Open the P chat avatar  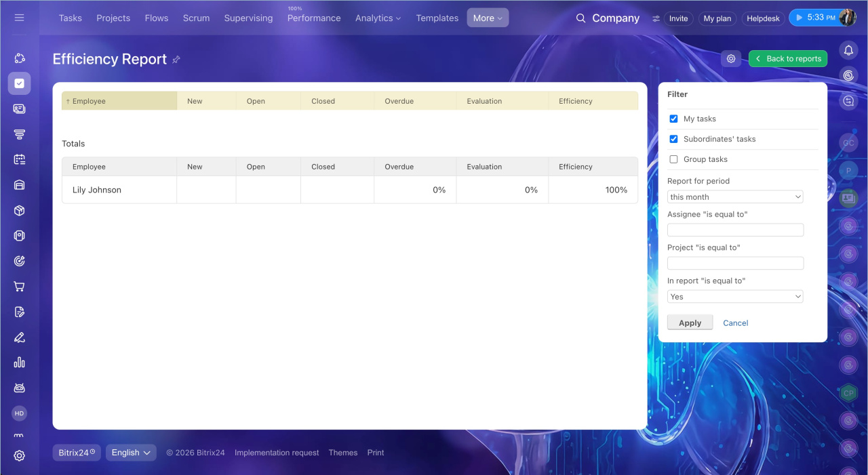(x=848, y=171)
